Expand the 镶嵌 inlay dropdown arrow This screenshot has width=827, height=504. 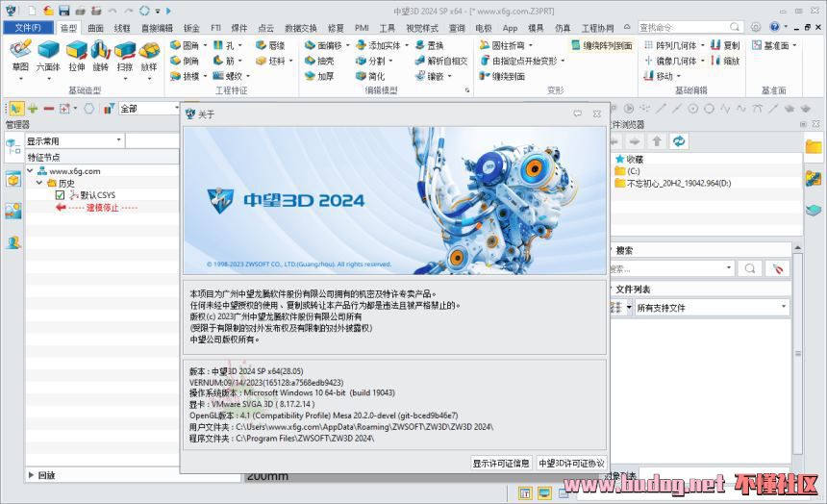pos(450,76)
